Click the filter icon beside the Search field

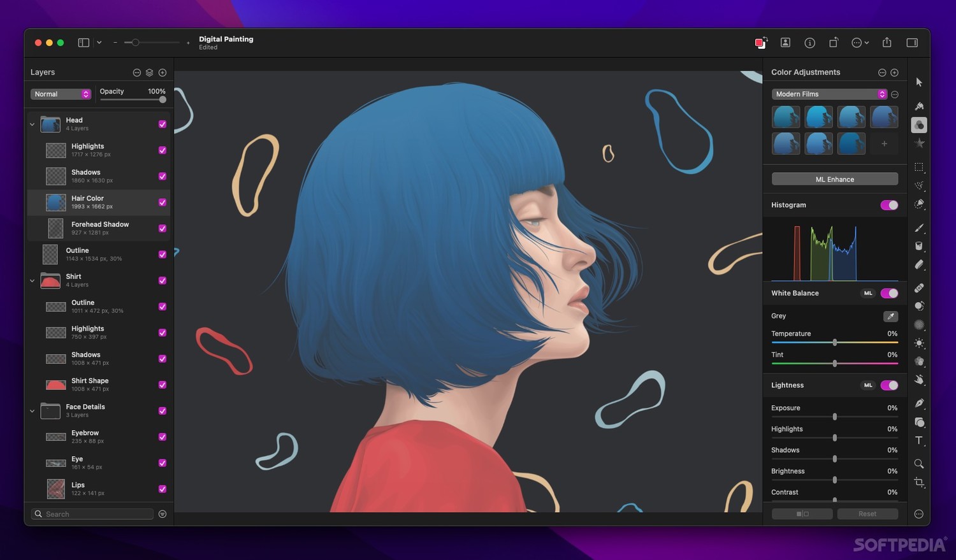tap(163, 514)
